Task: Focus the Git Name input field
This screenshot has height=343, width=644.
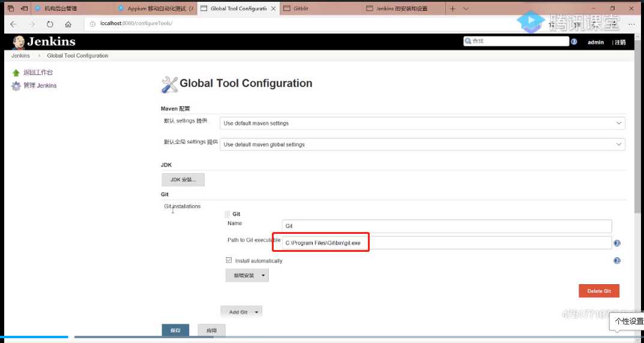Action: pos(447,226)
